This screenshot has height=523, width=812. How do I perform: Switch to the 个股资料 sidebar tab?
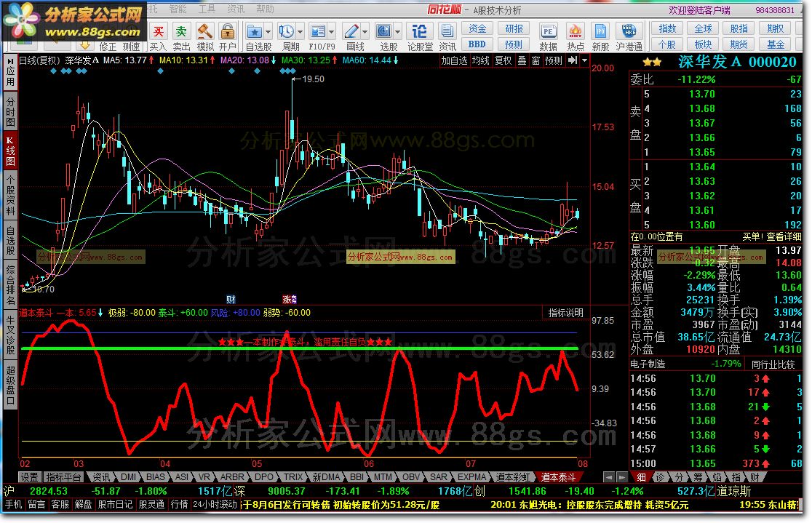coord(10,195)
